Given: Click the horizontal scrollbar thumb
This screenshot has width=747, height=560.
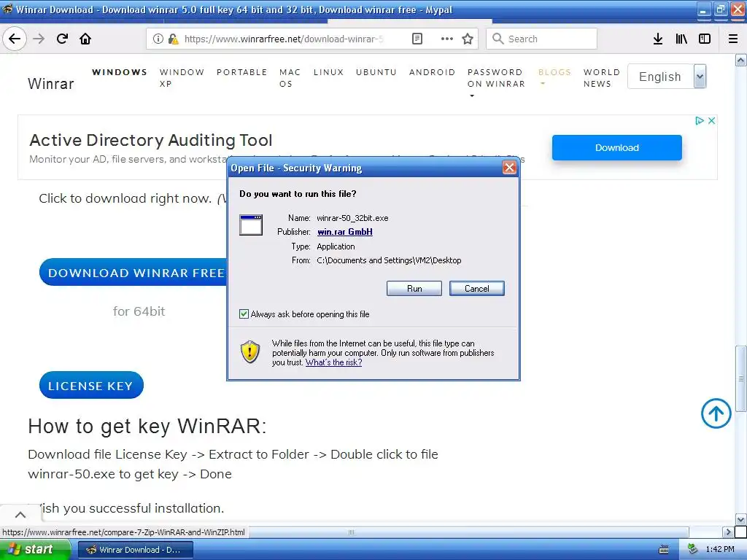Looking at the screenshot, I should 350,532.
